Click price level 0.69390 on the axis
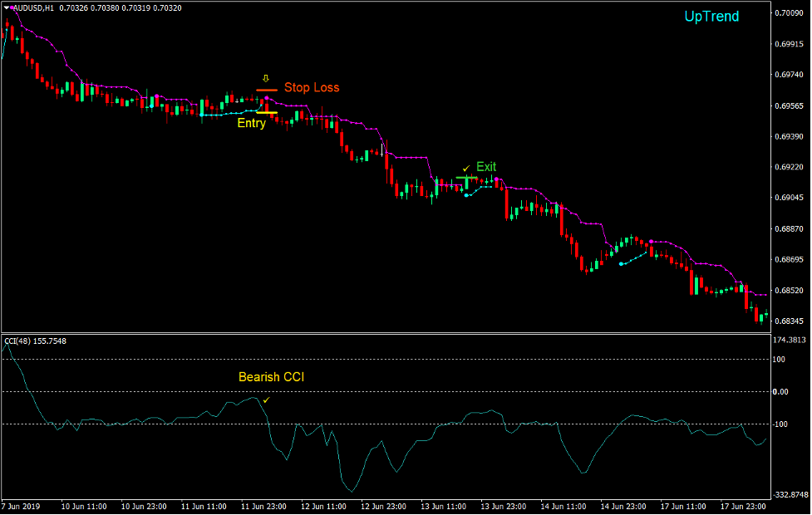 point(789,136)
